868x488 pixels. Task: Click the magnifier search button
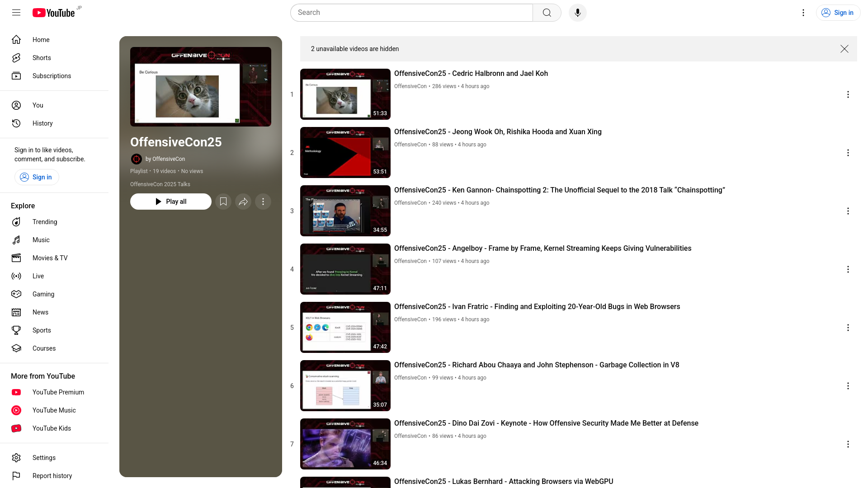click(x=547, y=13)
